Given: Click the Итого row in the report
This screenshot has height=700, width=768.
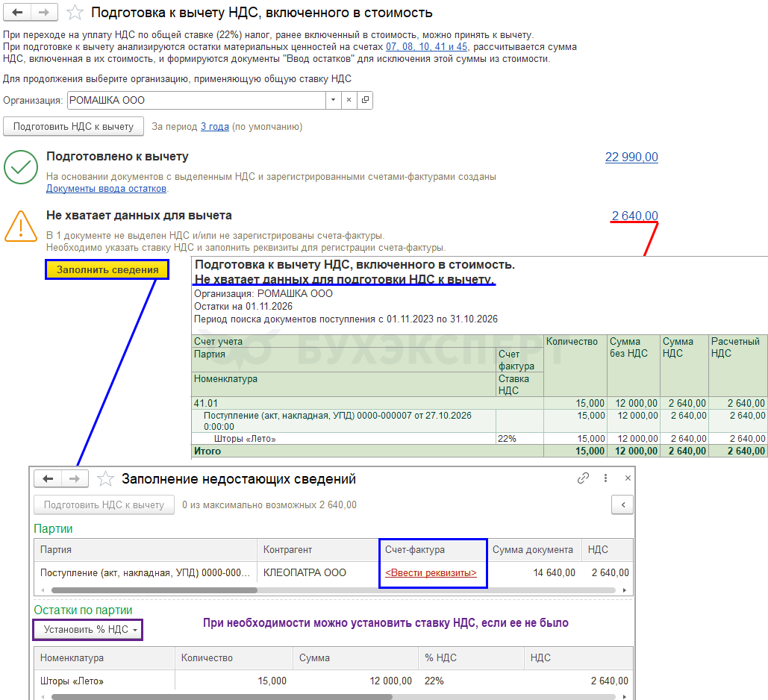Looking at the screenshot, I should (x=479, y=451).
